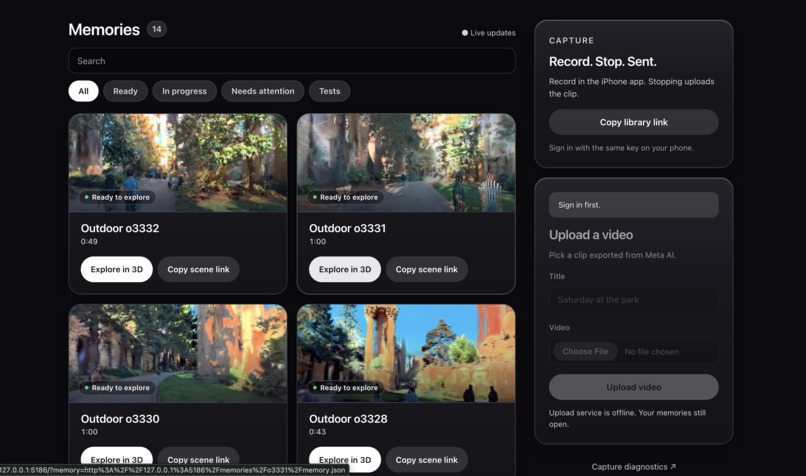Click the Memories heading
Viewport: 806px width, 476px height.
pyautogui.click(x=104, y=29)
